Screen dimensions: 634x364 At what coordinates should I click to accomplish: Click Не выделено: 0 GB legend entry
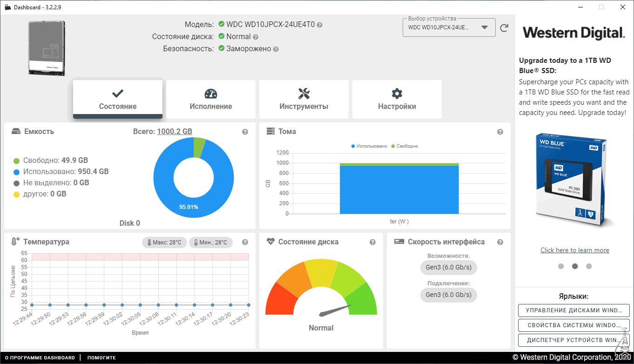pyautogui.click(x=51, y=183)
